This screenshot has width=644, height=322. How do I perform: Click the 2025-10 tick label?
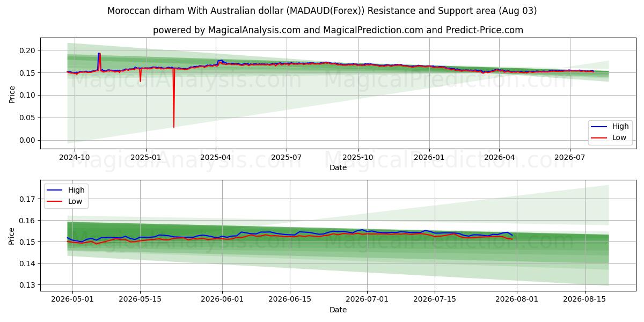pyautogui.click(x=358, y=158)
